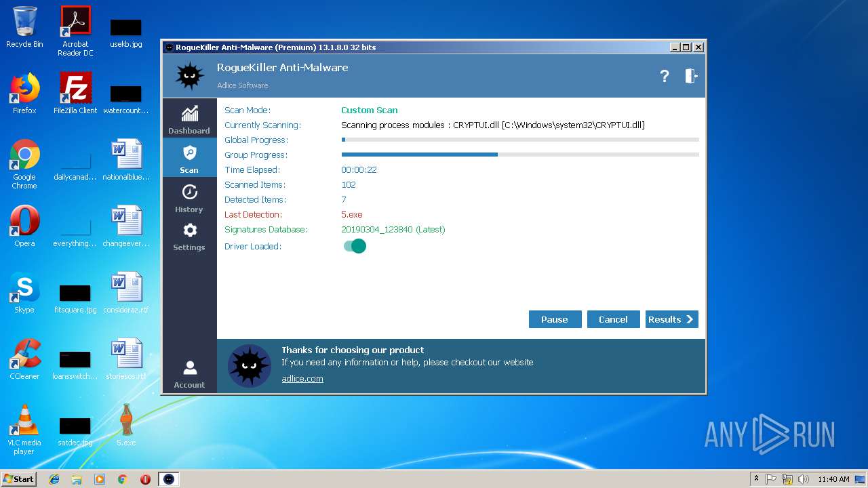The image size is (868, 488).
Task: Select the consideraz.rtf document icon
Action: pyautogui.click(x=126, y=293)
